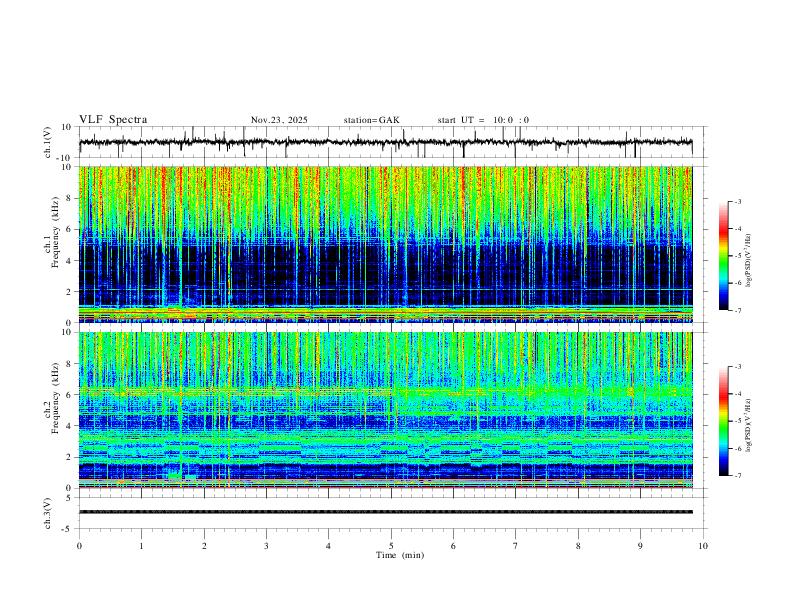This screenshot has height=612, width=792.
Task: Click the ch.1 voltage waveform trace
Action: 385,142
